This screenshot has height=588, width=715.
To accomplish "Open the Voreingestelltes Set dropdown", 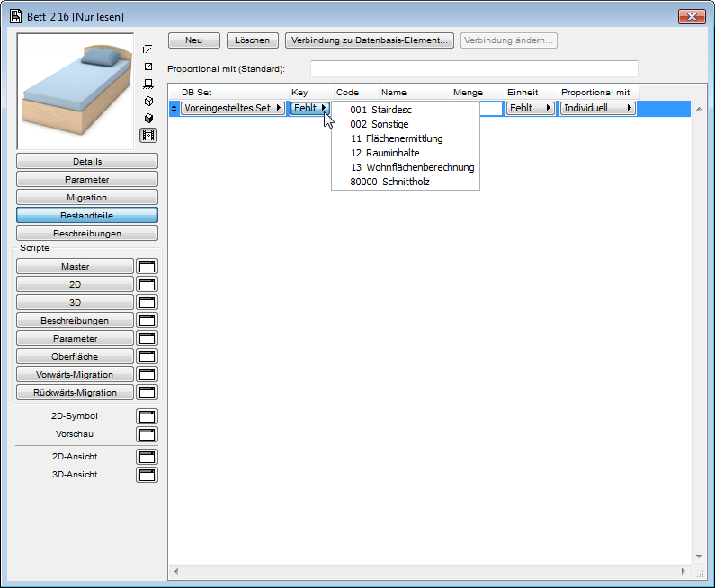I will pos(233,108).
